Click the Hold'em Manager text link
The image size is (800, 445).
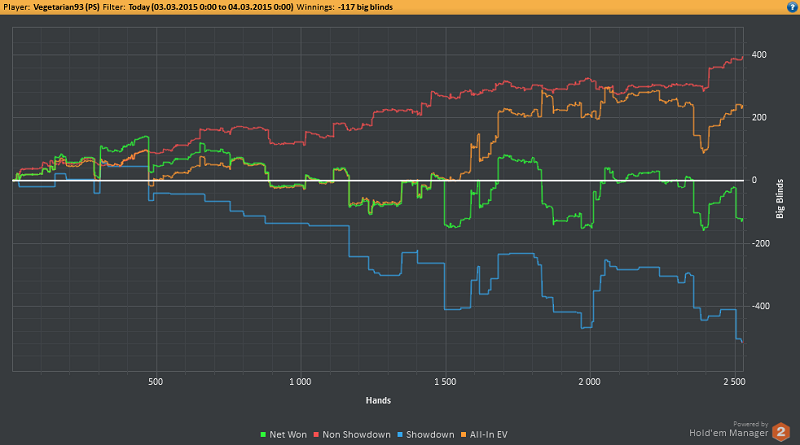[729, 433]
